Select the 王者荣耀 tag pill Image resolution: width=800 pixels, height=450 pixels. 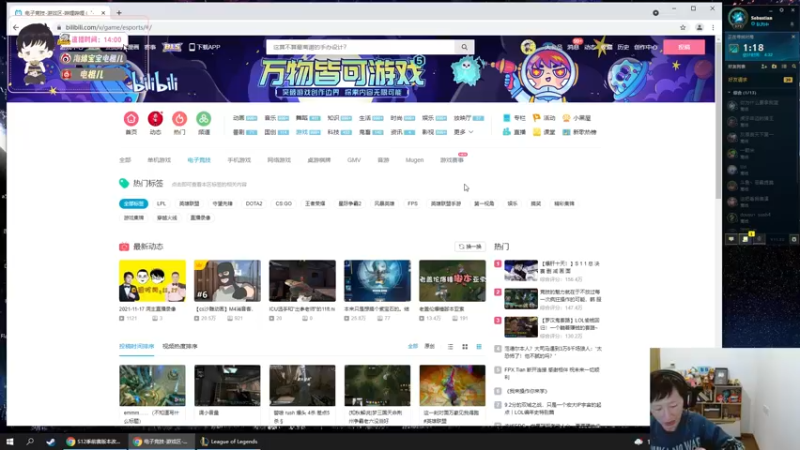coord(315,204)
